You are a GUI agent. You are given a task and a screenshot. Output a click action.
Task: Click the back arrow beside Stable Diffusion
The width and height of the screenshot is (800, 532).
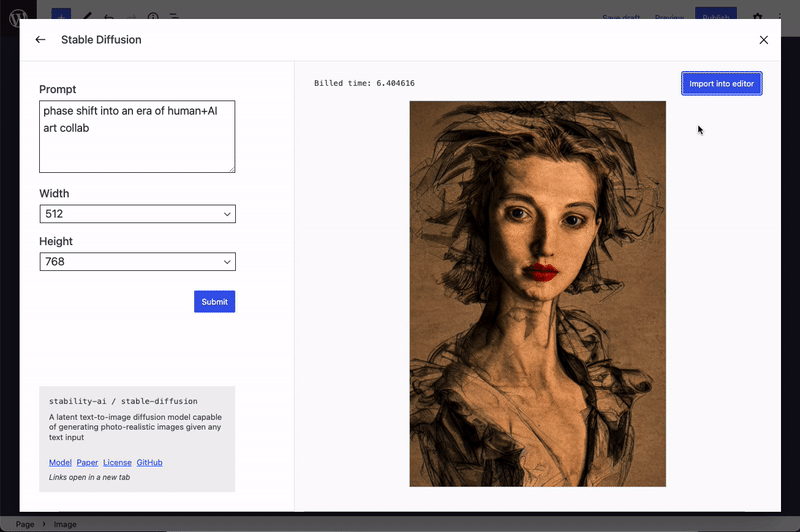coord(40,40)
